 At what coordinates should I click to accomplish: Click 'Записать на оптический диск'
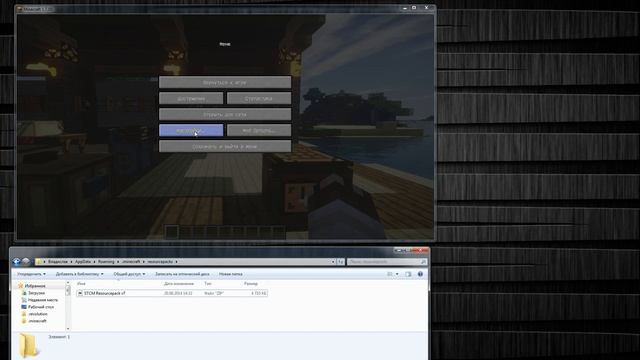[x=182, y=274]
